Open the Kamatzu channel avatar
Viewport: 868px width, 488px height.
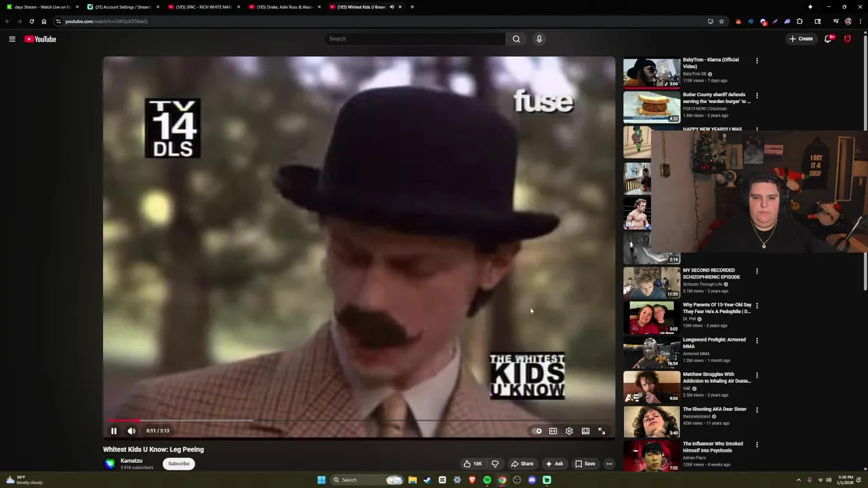click(x=110, y=464)
